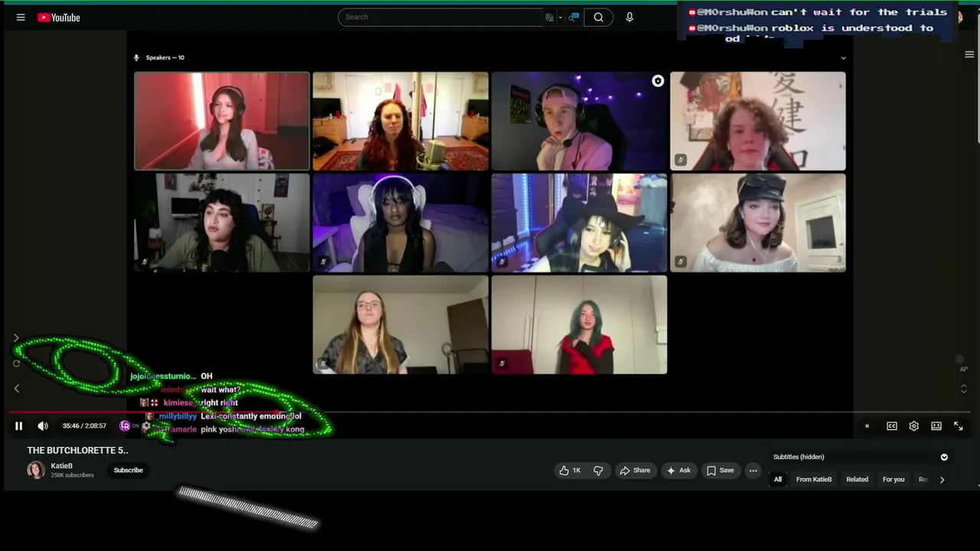This screenshot has height=551, width=980.
Task: Click muted mic icon on the white headphones speaker tile
Action: point(323,262)
